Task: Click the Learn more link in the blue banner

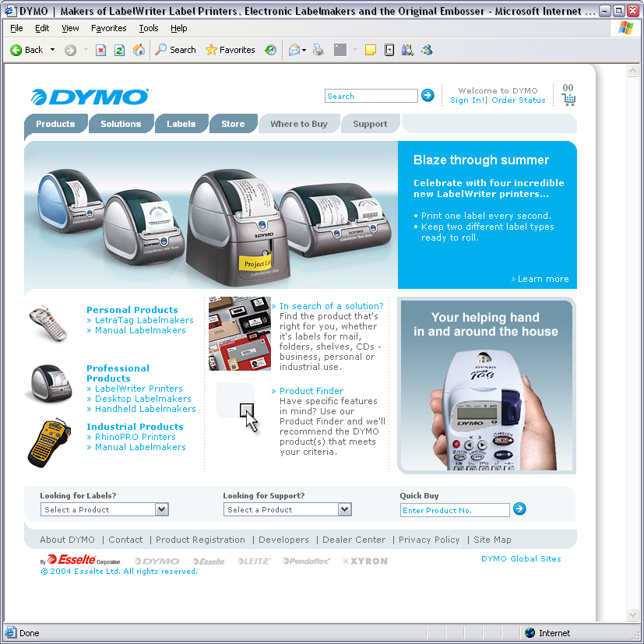Action: tap(540, 279)
